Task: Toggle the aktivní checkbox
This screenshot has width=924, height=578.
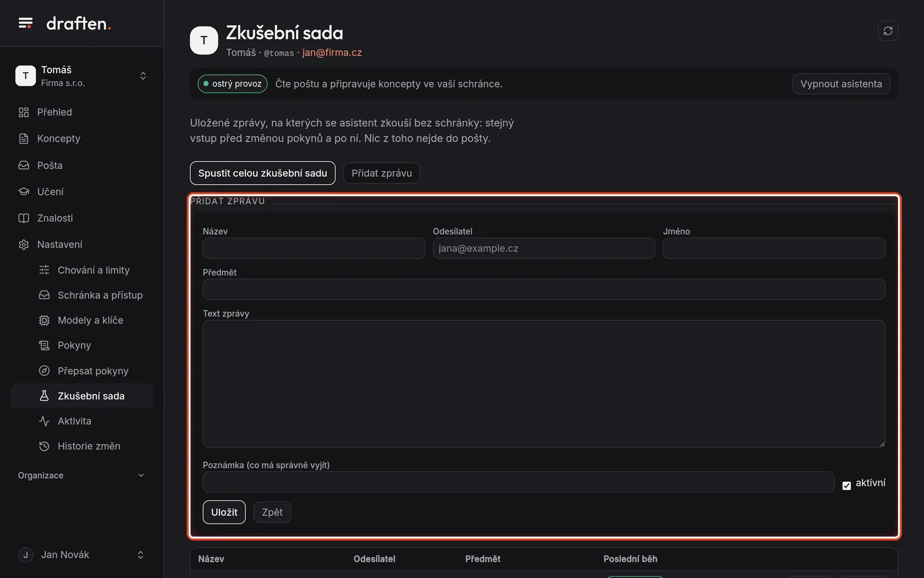Action: point(846,486)
